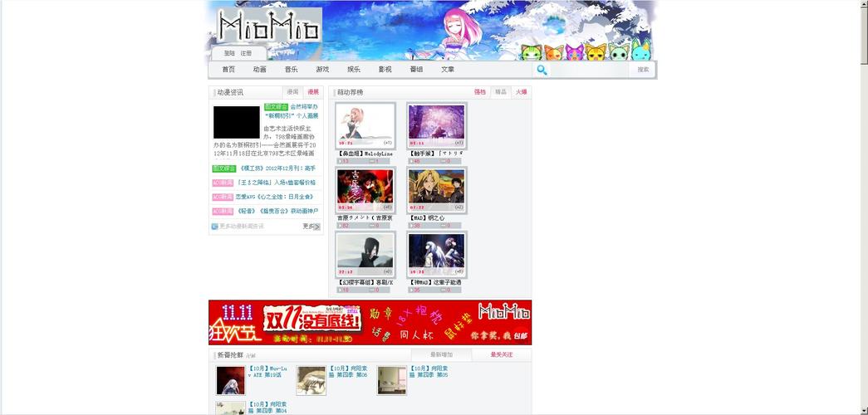
Task: Open the 【触手猴】purple piano video thumbnail
Action: (436, 125)
